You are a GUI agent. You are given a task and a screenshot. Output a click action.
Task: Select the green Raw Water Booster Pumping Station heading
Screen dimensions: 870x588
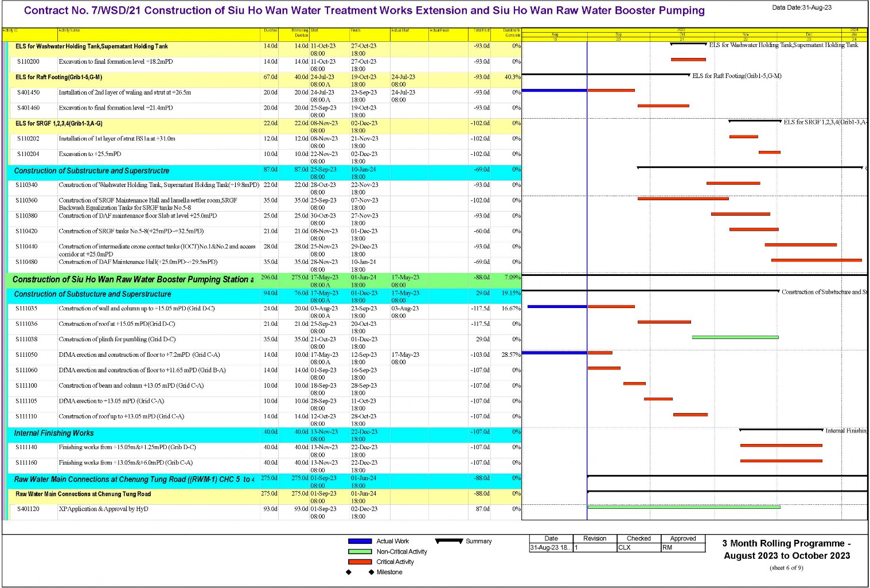tap(133, 279)
